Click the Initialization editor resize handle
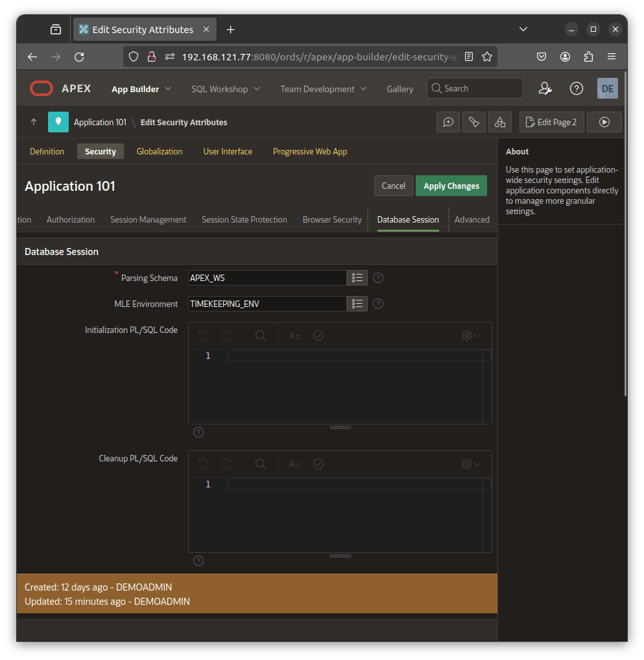The height and width of the screenshot is (660, 644). pyautogui.click(x=340, y=425)
